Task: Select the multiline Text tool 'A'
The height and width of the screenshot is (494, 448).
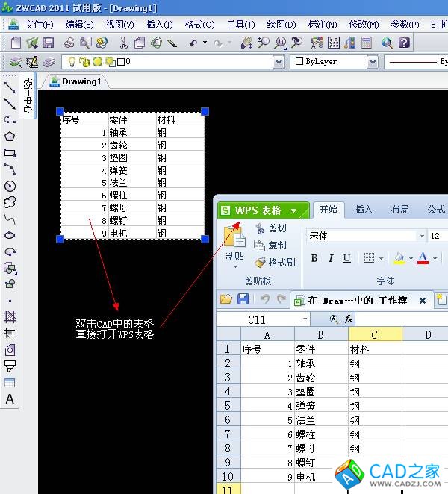Action: point(10,398)
